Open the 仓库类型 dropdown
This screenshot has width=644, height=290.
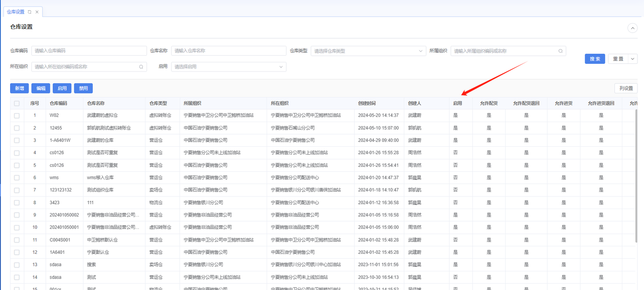point(368,51)
